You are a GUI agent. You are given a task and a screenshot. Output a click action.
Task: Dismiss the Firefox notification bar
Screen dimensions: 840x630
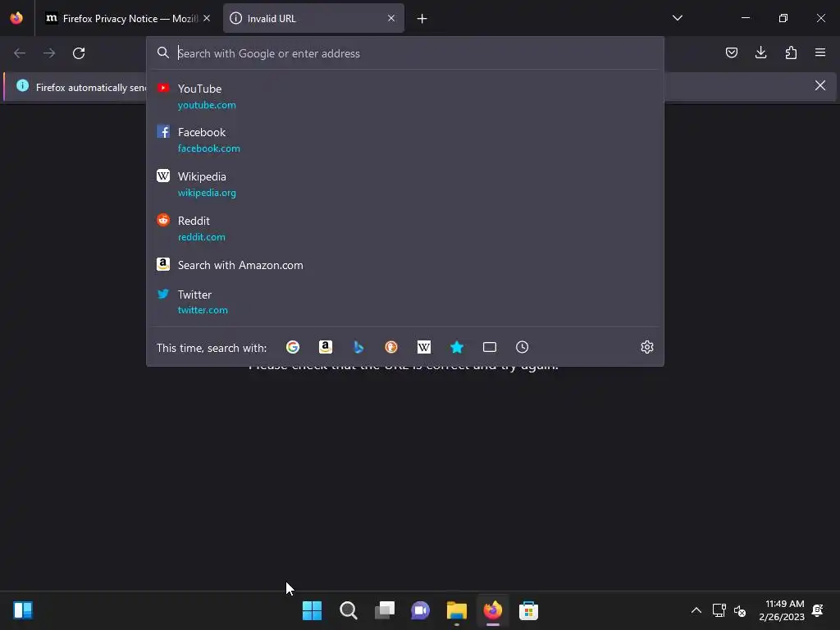coord(820,85)
